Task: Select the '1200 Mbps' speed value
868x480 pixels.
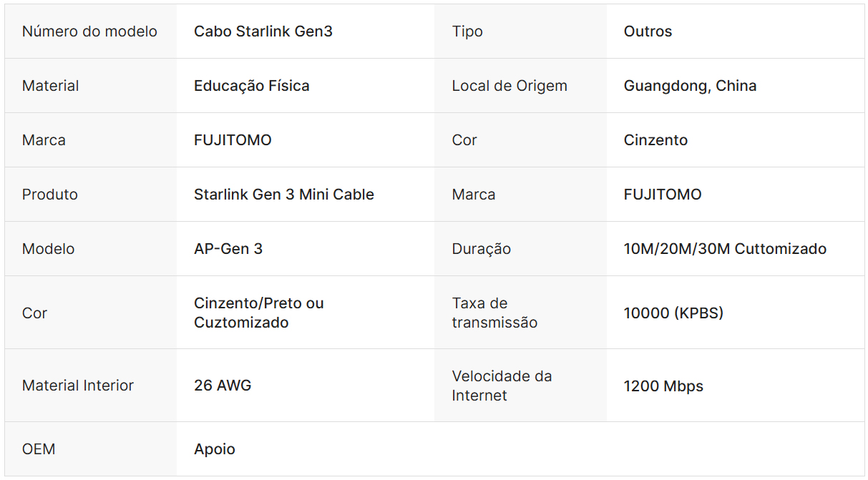Action: [x=663, y=386]
